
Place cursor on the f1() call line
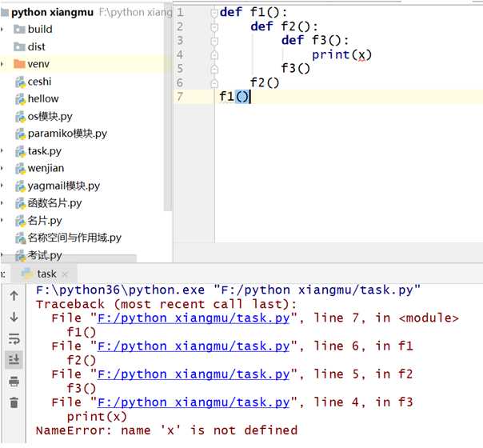click(234, 97)
